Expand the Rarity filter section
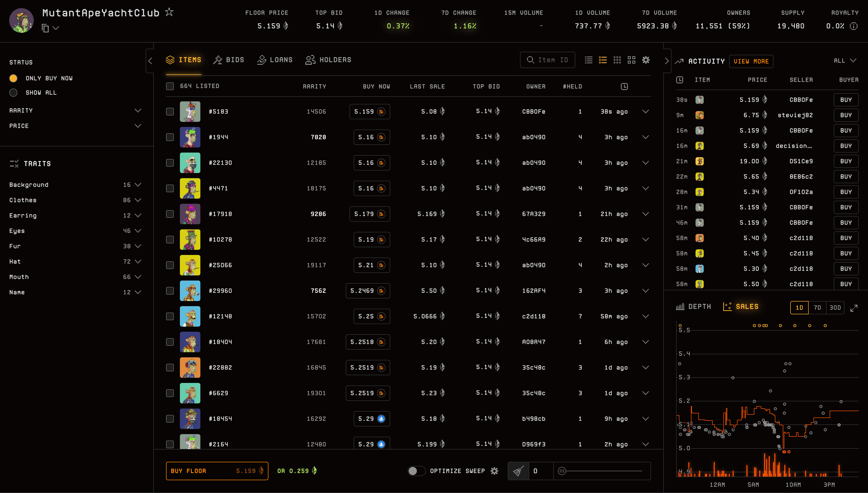The height and width of the screenshot is (493, 868). [75, 111]
